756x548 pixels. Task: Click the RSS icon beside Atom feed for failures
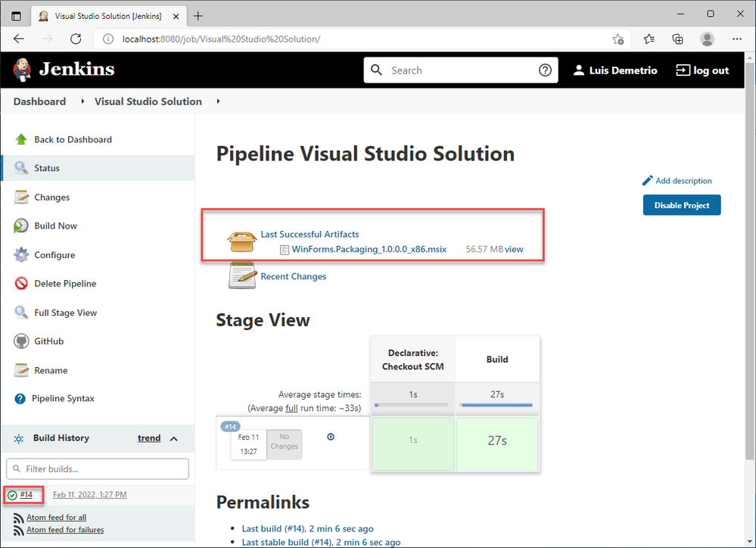[x=19, y=530]
